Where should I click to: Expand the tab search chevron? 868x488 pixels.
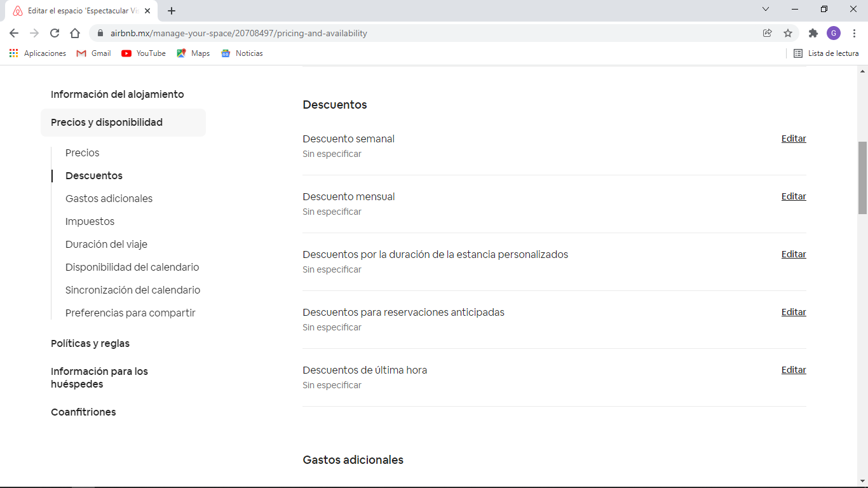click(766, 10)
